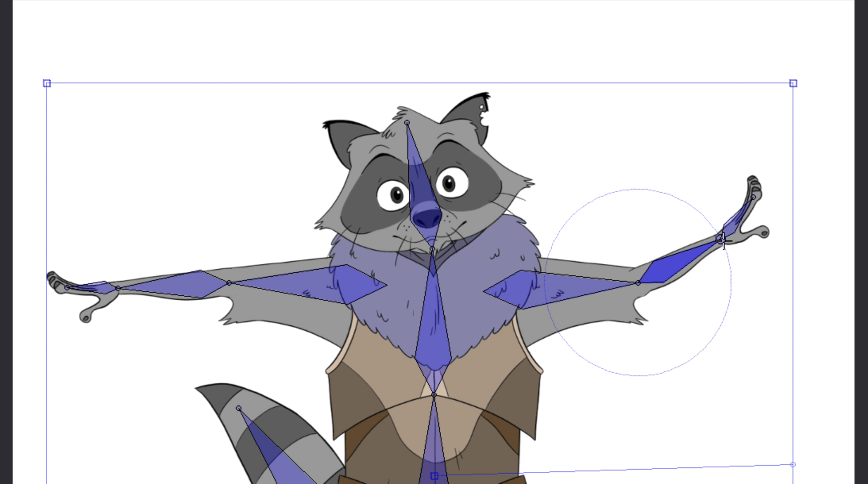Select the joint at top of head bone
The height and width of the screenshot is (484, 868).
(x=407, y=123)
